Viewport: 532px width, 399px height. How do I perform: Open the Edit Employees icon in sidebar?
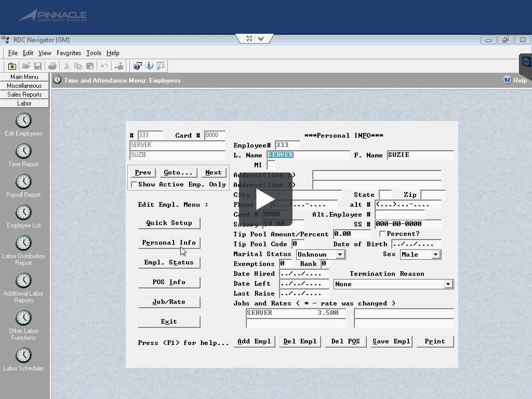pos(23,121)
